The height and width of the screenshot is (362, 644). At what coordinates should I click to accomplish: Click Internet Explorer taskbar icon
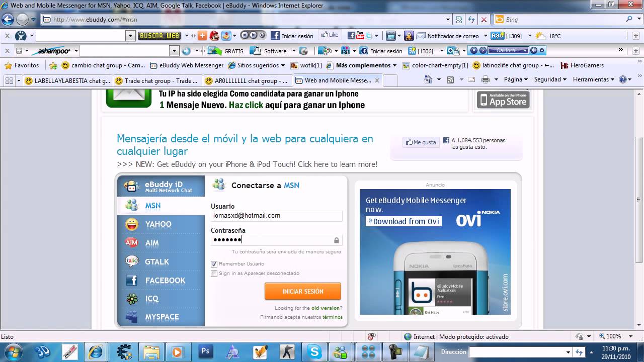point(96,351)
